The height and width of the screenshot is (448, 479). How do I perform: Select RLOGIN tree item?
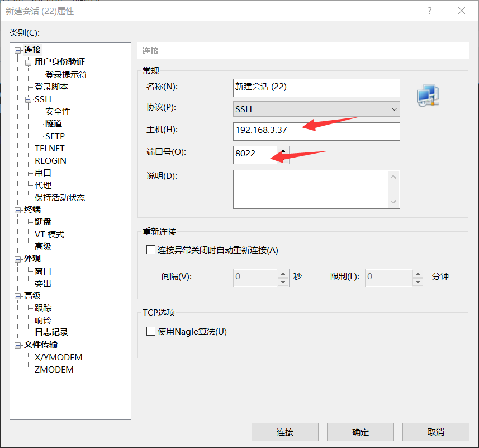pyautogui.click(x=50, y=161)
